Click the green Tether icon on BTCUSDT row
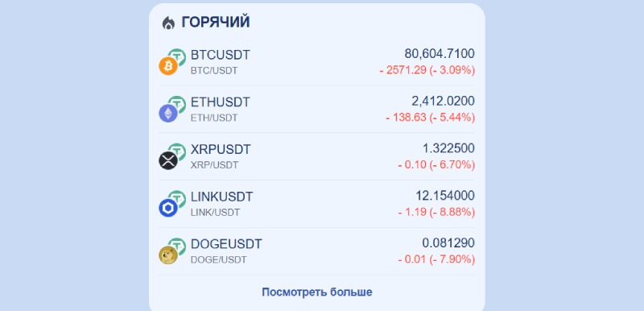This screenshot has width=644, height=311. pos(178,56)
